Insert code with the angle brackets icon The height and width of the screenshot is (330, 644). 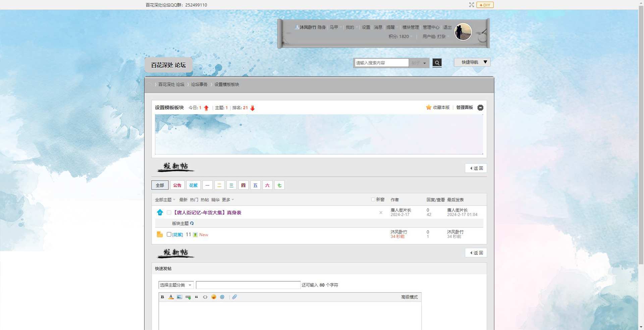click(205, 297)
